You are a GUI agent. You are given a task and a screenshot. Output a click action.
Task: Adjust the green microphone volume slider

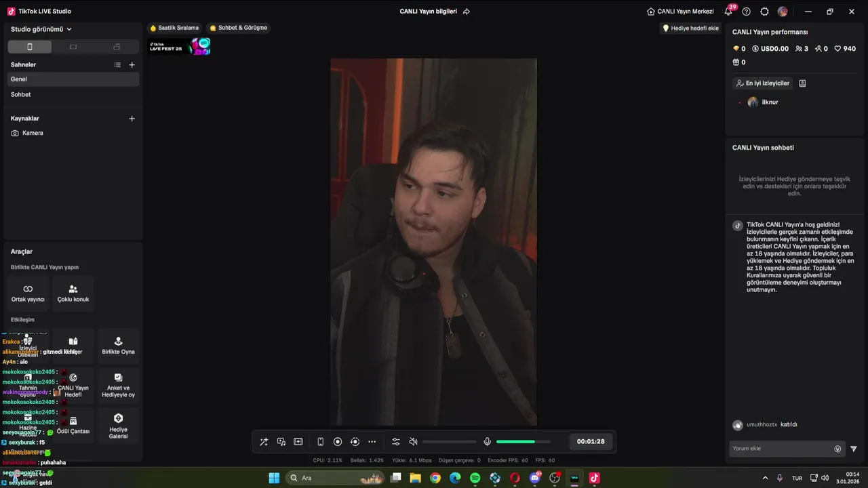tap(523, 442)
